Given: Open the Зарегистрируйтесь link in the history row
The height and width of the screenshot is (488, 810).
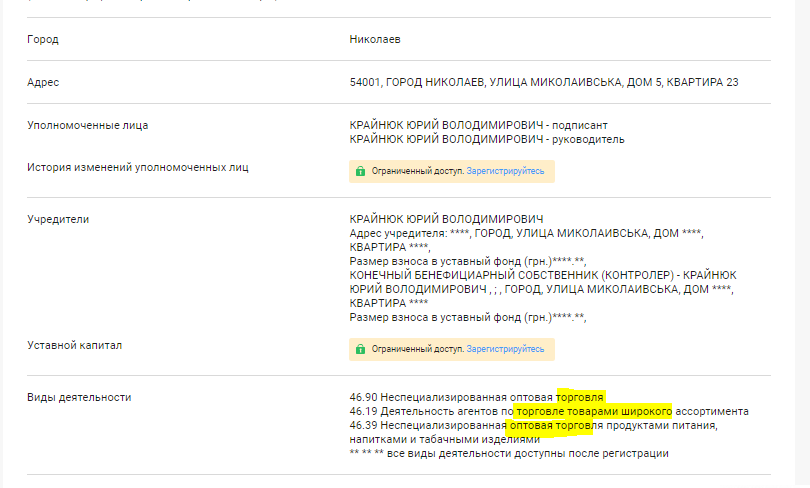Looking at the screenshot, I should 505,171.
